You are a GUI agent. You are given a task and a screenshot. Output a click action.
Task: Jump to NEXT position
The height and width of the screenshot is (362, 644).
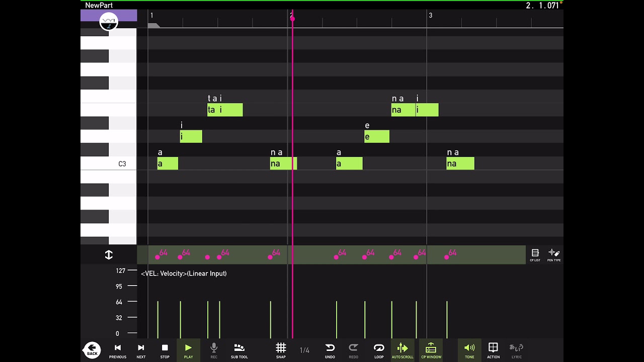[141, 350]
